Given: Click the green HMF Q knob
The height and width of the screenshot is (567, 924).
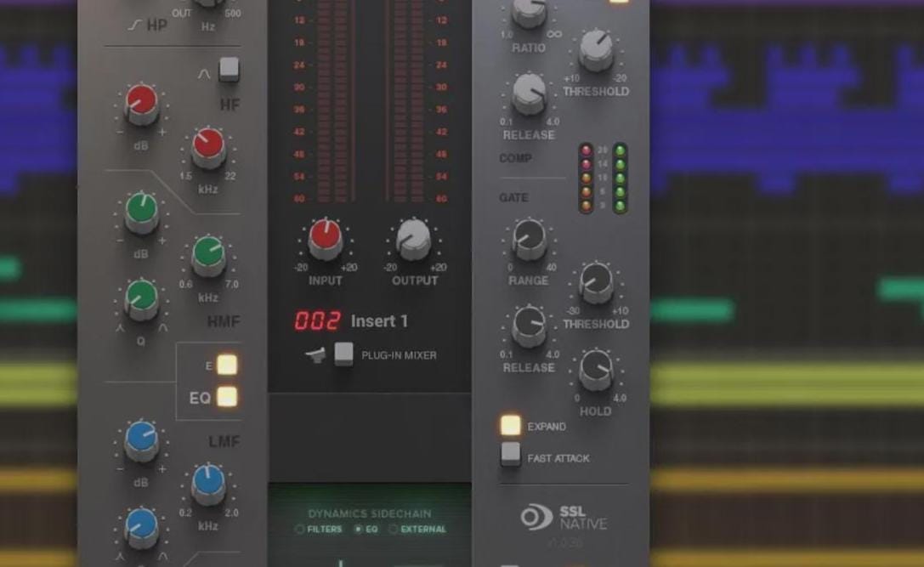Looking at the screenshot, I should pos(141,299).
